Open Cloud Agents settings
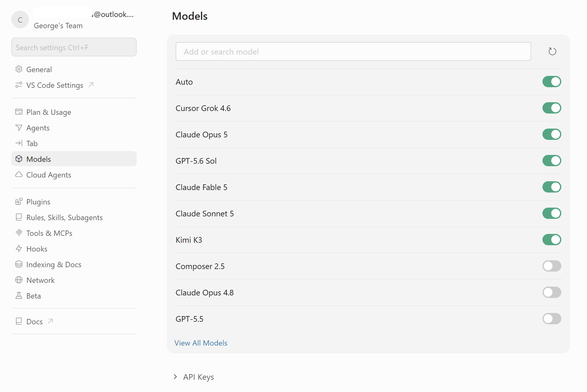Image resolution: width=587 pixels, height=392 pixels. click(x=74, y=175)
